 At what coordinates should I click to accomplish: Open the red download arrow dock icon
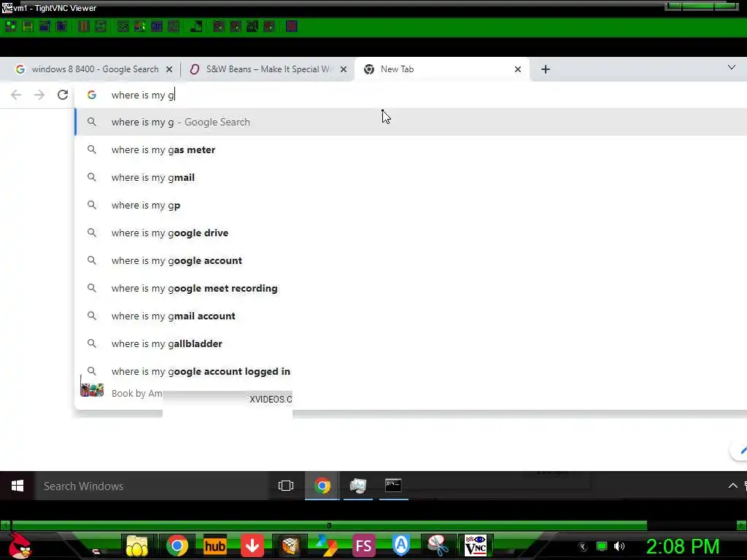click(x=252, y=545)
